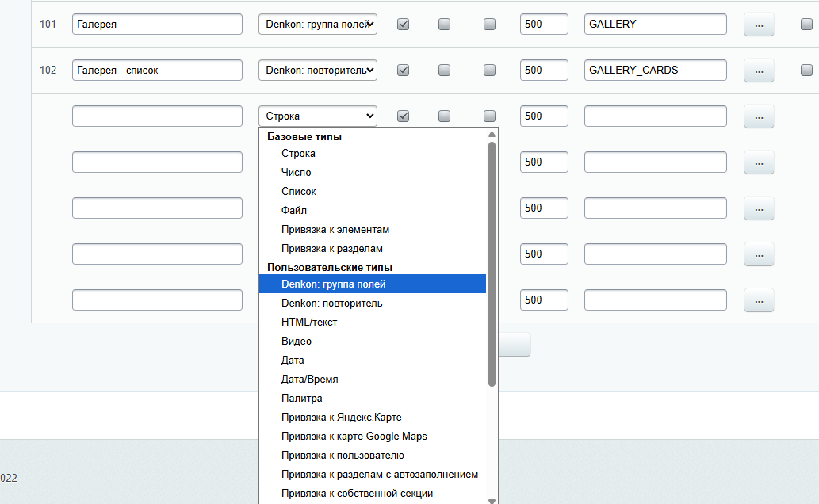Choose 'Число' type option
This screenshot has width=819, height=504.
[x=373, y=172]
